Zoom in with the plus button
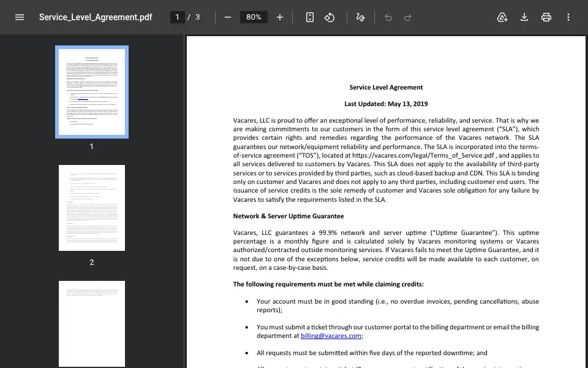Screen dimensions: 588x368 click(x=280, y=17)
